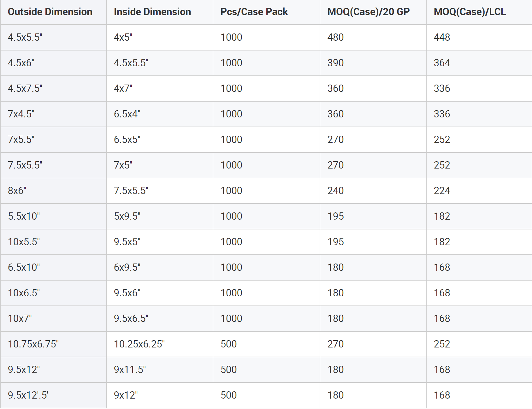Select the 4x7" inside dimension cell
This screenshot has height=409, width=532.
pos(160,88)
